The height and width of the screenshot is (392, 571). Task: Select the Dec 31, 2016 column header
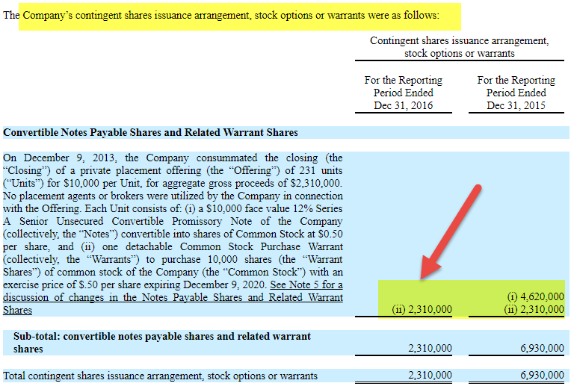click(404, 93)
